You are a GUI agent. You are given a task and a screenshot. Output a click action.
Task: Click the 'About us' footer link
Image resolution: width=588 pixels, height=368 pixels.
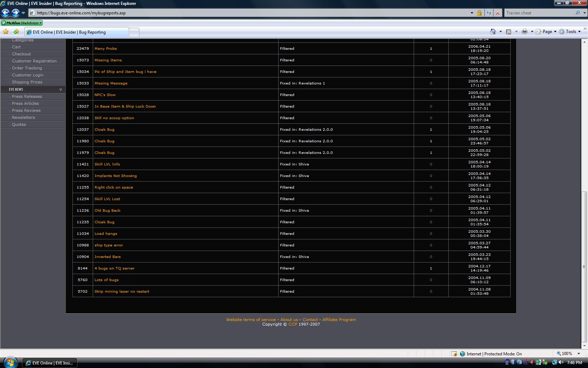coord(289,320)
